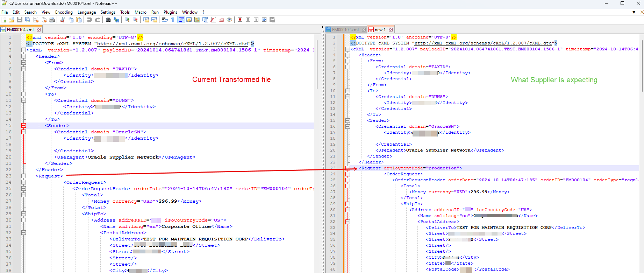Open the Macro menu
This screenshot has width=644, height=273.
click(141, 12)
